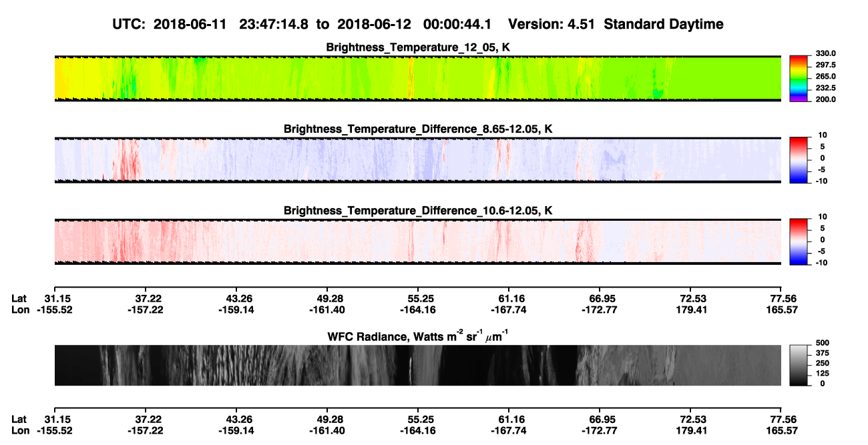The image size is (868, 445).
Task: Click latitude 43.26 above the WFC panel
Action: click(x=239, y=298)
